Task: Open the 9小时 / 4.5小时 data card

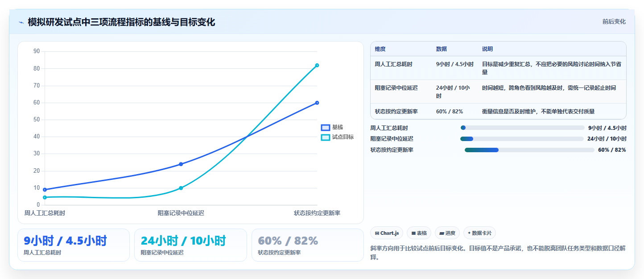Action: click(74, 245)
